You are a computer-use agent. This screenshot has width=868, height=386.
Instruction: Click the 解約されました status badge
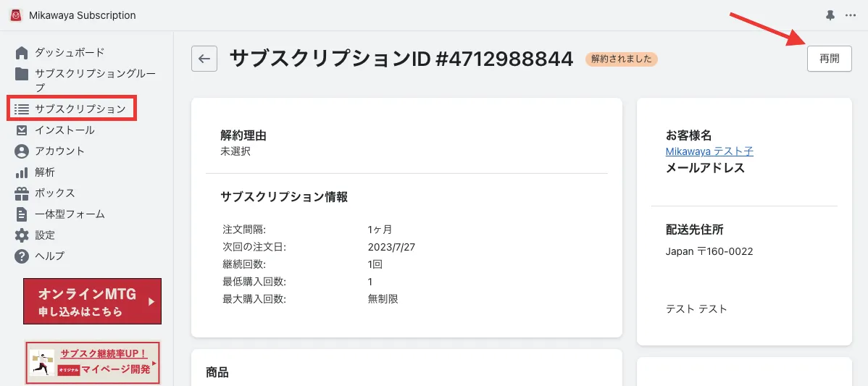(x=621, y=59)
